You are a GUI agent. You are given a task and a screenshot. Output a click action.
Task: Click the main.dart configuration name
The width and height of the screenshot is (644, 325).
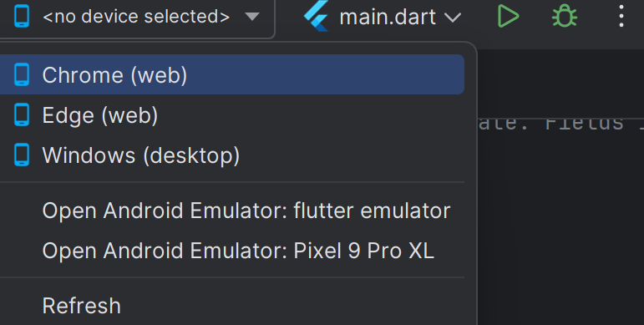(388, 18)
